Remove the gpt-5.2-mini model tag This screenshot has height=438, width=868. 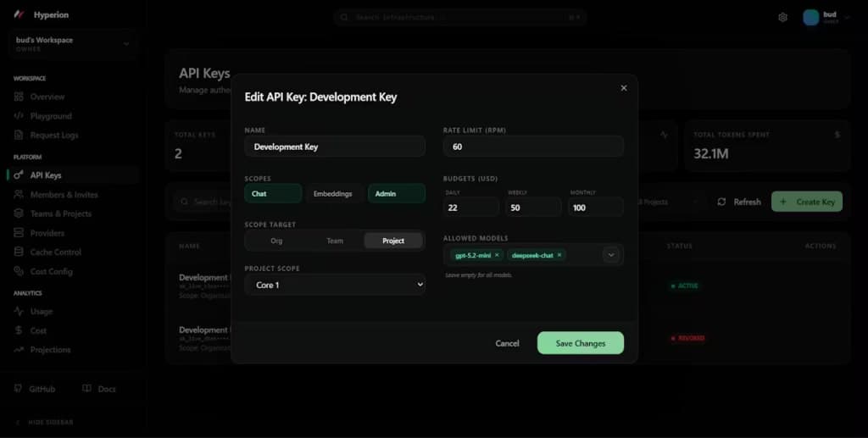497,255
